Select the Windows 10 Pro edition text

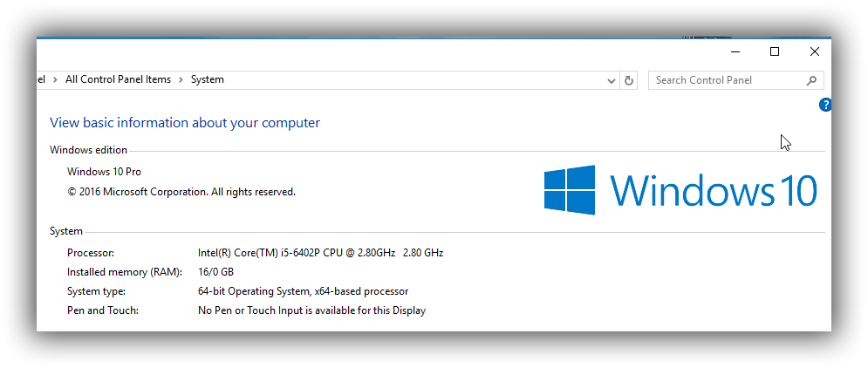104,172
